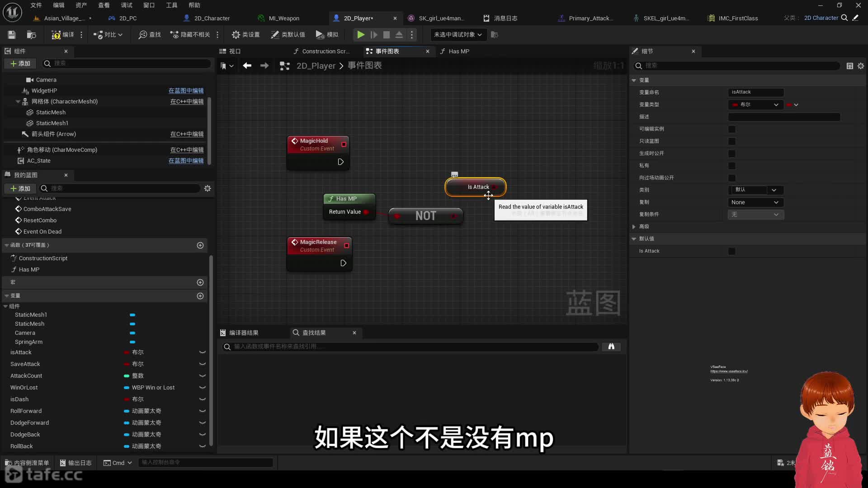Collapse the 函数 functions section
This screenshot has width=868, height=488.
pos(7,245)
